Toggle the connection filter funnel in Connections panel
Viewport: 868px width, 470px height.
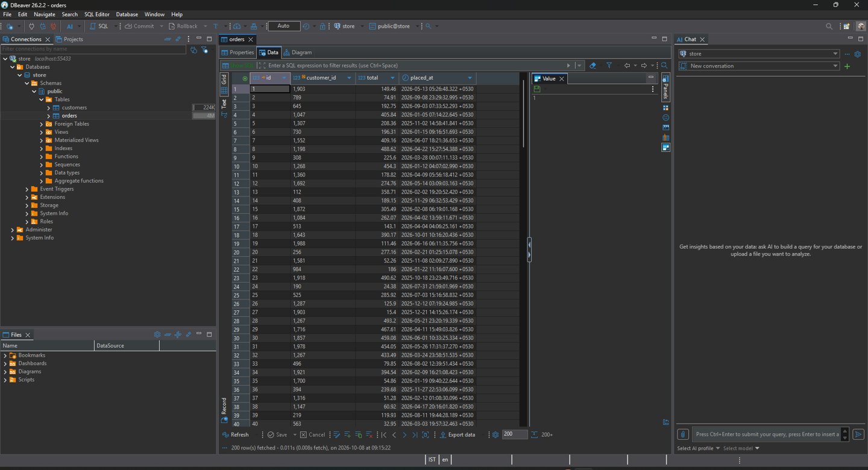(205, 49)
